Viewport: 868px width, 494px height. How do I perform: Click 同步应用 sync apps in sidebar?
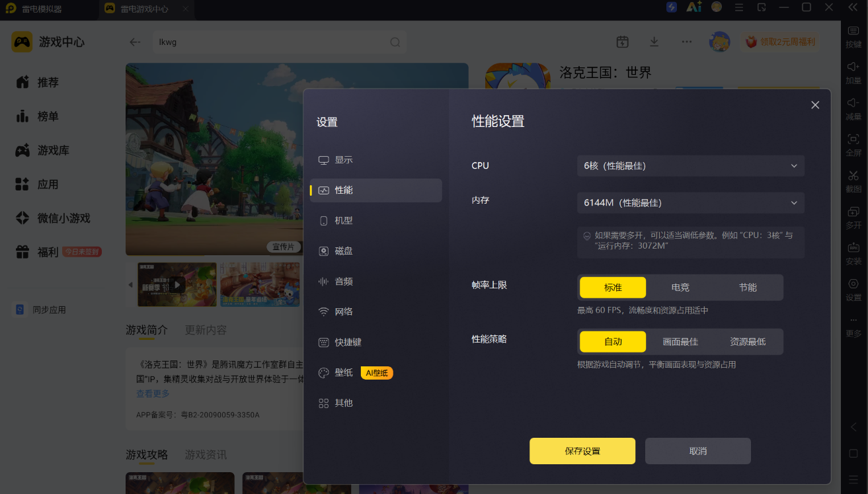point(40,309)
